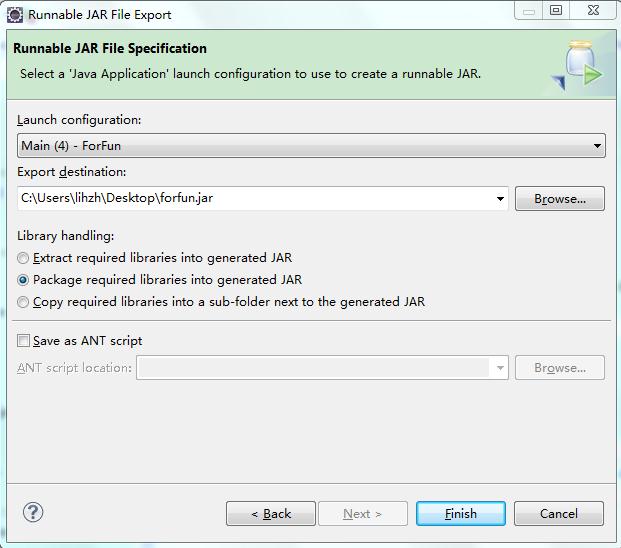Click the JAR export wizard banner icon
Image resolution: width=621 pixels, height=548 pixels.
(x=578, y=65)
